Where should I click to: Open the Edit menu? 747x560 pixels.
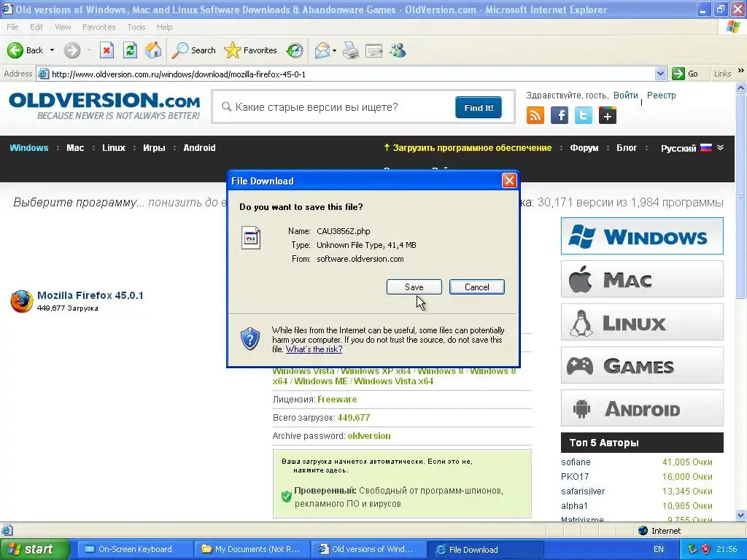point(36,27)
